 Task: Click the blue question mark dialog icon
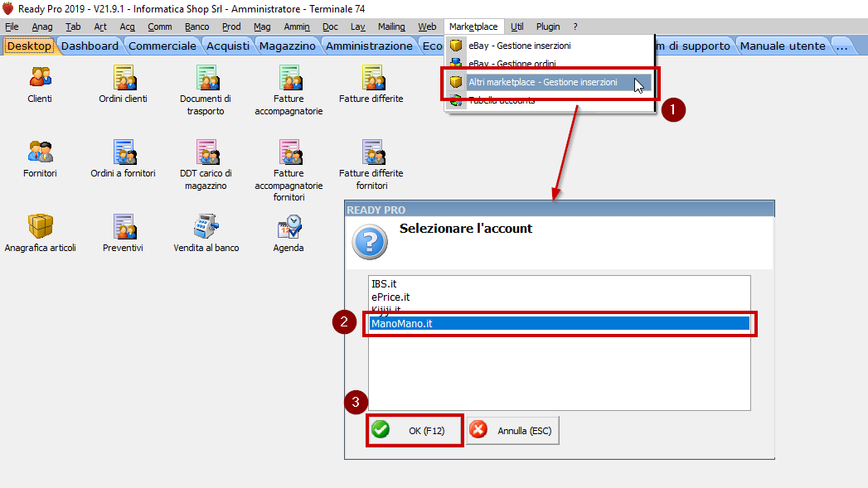[369, 242]
